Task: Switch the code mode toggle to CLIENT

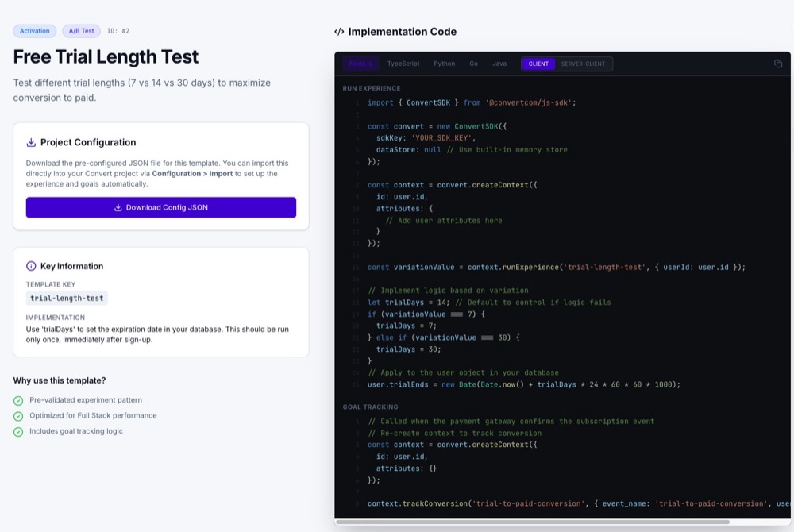Action: [x=538, y=64]
